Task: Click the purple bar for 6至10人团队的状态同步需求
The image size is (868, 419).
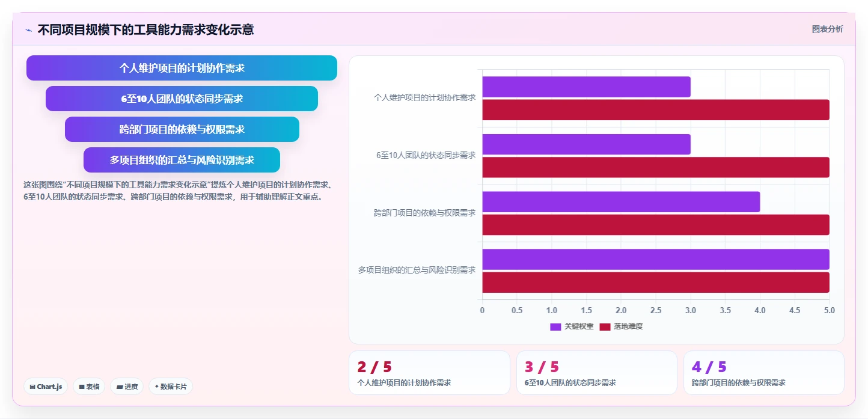Action: (586, 144)
